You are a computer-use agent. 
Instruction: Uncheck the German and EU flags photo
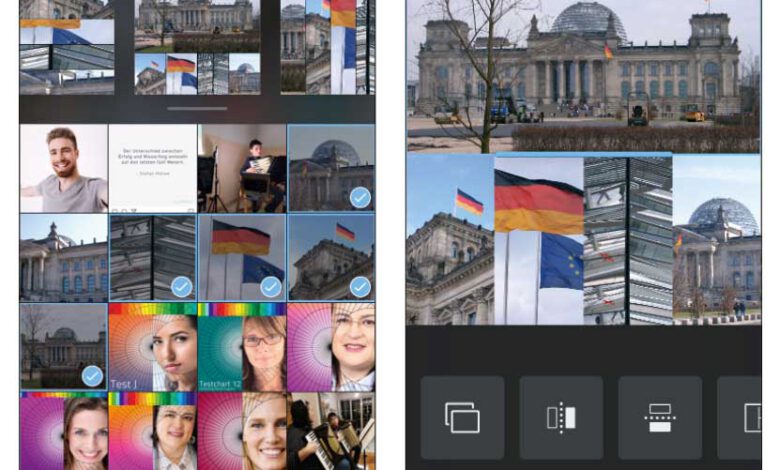(x=271, y=287)
